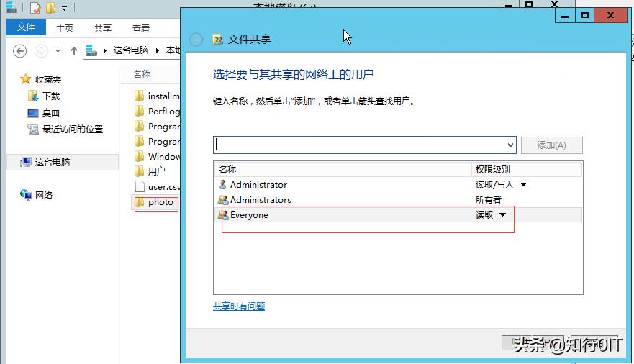Click the Explorer back navigation arrow
The height and width of the screenshot is (364, 634).
[20, 51]
